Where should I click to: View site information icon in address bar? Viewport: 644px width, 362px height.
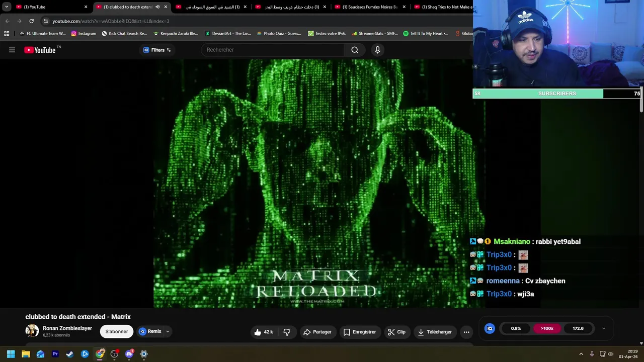[x=46, y=21]
